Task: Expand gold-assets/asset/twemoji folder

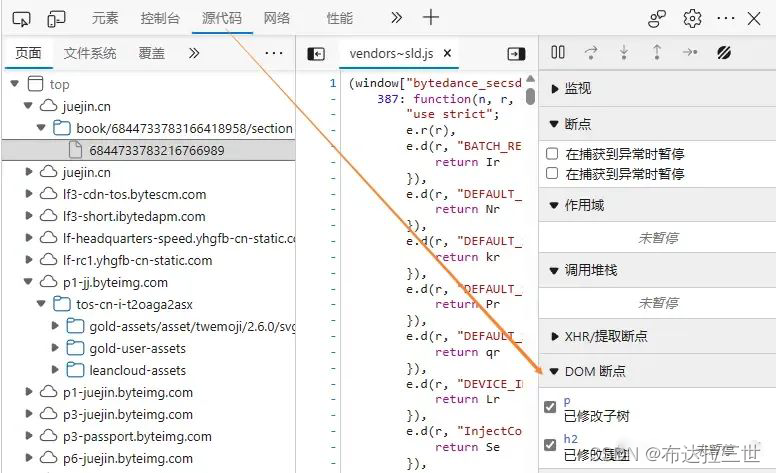Action: tap(55, 326)
